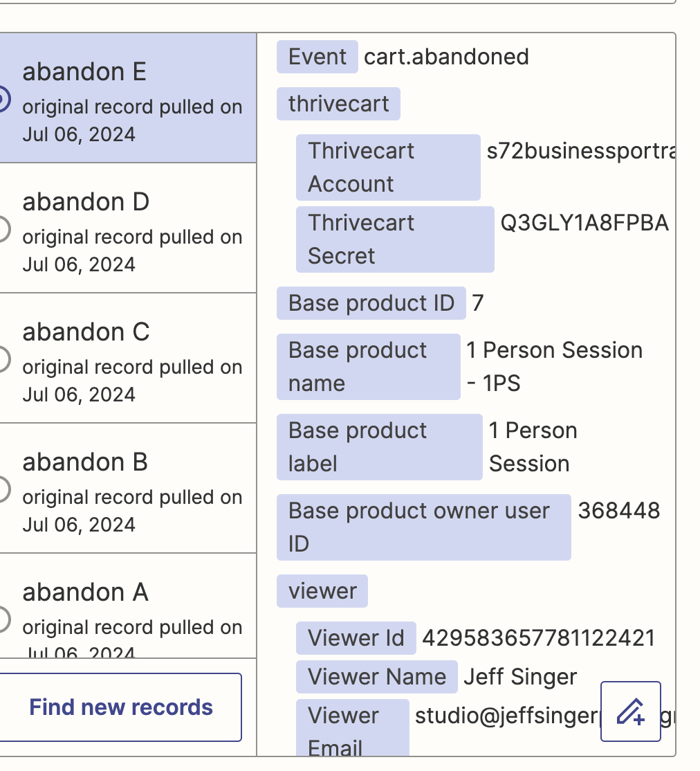Click the cart.abandoned event value
This screenshot has height=771, width=700.
click(x=446, y=57)
